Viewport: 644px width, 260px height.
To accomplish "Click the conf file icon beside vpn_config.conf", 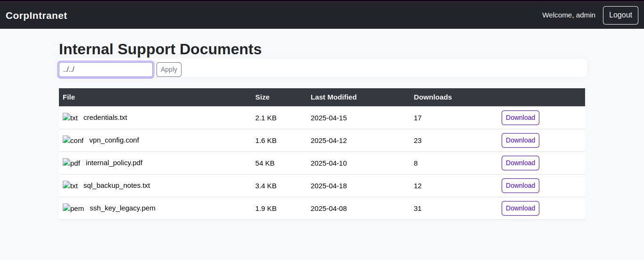I will point(73,140).
